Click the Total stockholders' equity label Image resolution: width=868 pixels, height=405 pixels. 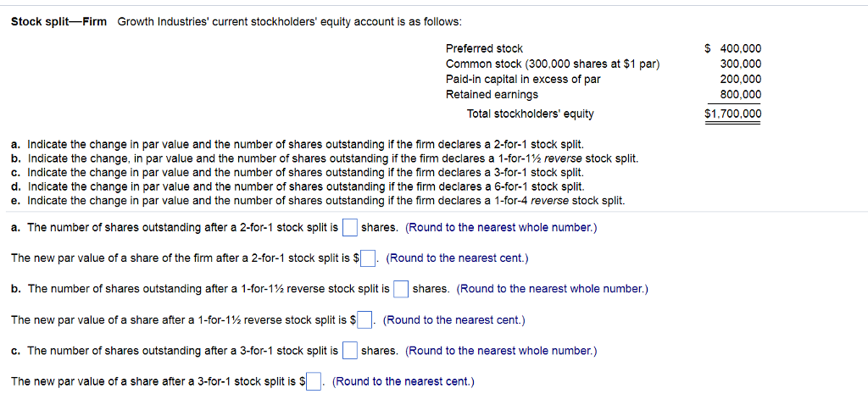(x=531, y=114)
